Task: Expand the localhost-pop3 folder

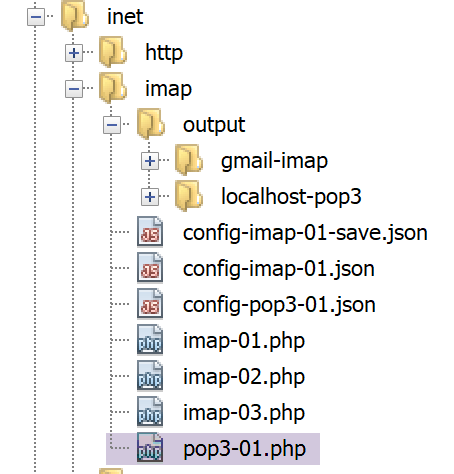Action: tap(150, 197)
